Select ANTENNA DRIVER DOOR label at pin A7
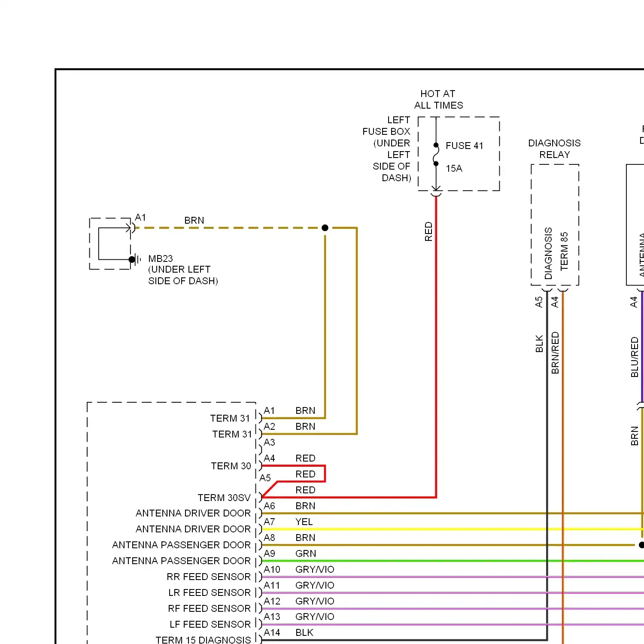 tap(193, 529)
